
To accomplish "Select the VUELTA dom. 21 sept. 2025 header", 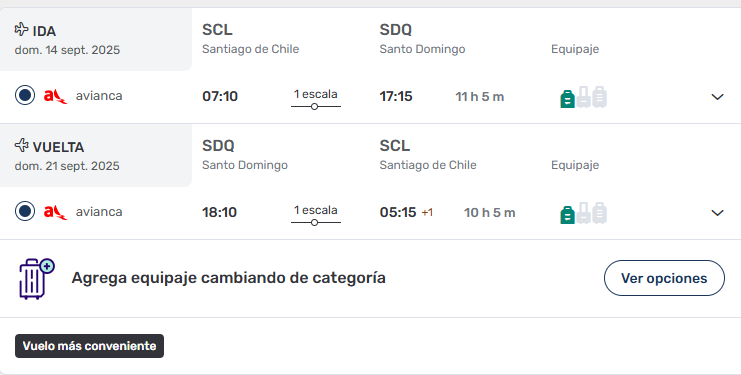I will coord(96,155).
